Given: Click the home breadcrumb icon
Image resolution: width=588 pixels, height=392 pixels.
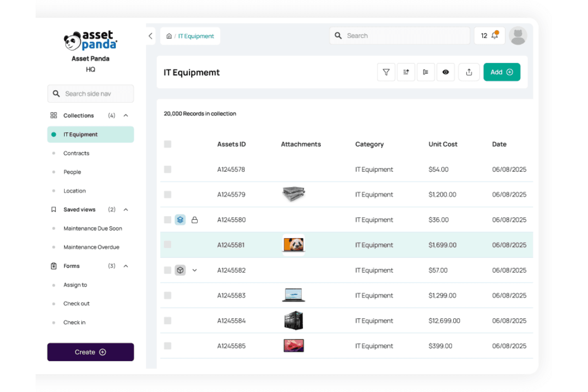Looking at the screenshot, I should pos(169,36).
